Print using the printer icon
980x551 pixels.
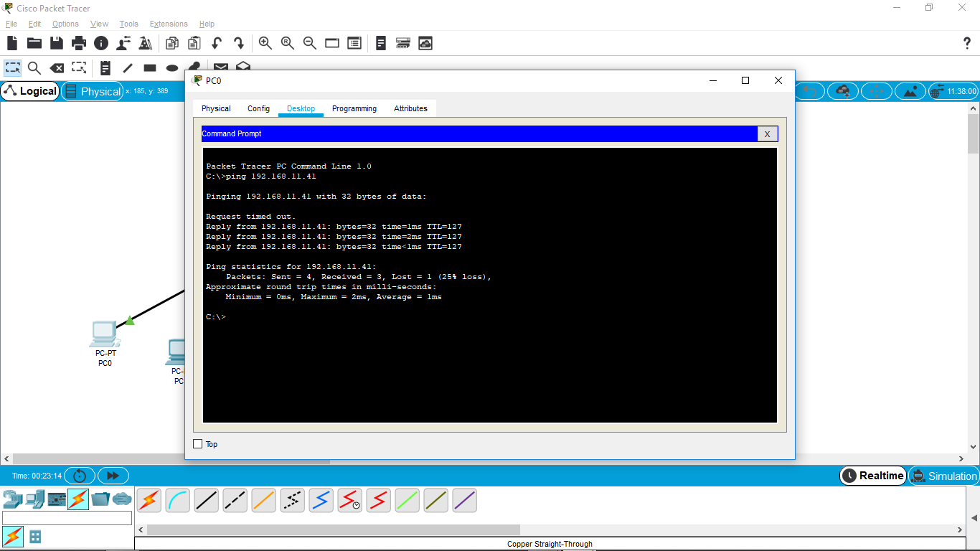pyautogui.click(x=79, y=43)
